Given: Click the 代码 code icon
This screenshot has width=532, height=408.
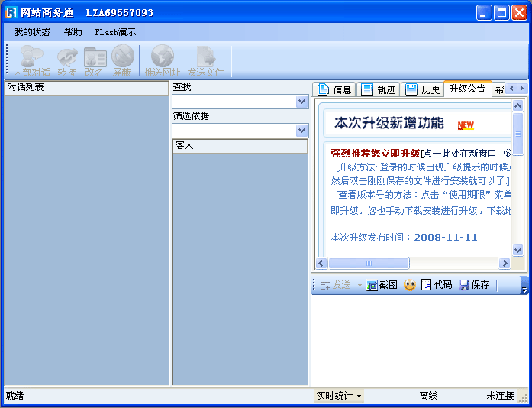Looking at the screenshot, I should coord(437,285).
